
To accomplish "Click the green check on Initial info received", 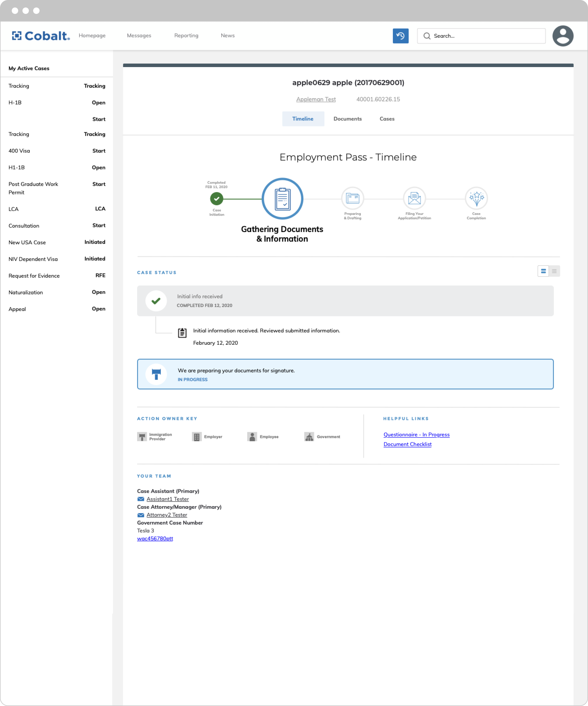I will coord(156,301).
